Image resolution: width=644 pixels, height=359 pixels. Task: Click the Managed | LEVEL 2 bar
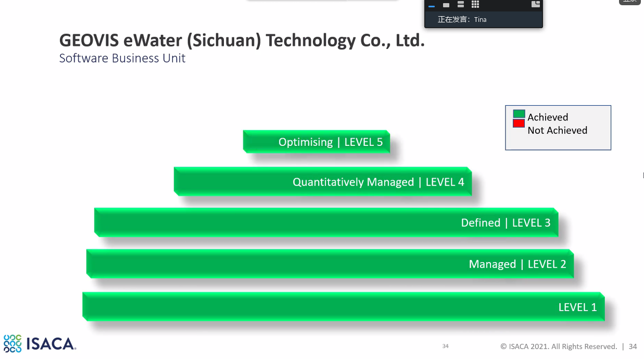pos(330,264)
